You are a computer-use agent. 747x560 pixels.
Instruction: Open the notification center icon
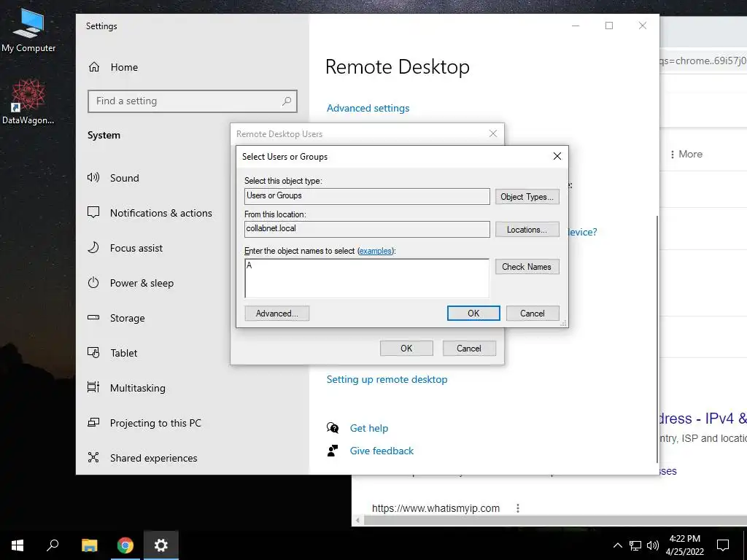(x=723, y=545)
